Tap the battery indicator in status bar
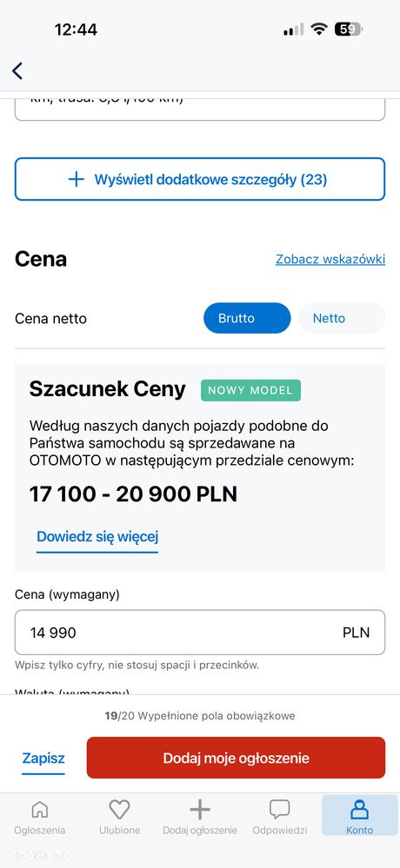The width and height of the screenshot is (400, 868). 348,30
